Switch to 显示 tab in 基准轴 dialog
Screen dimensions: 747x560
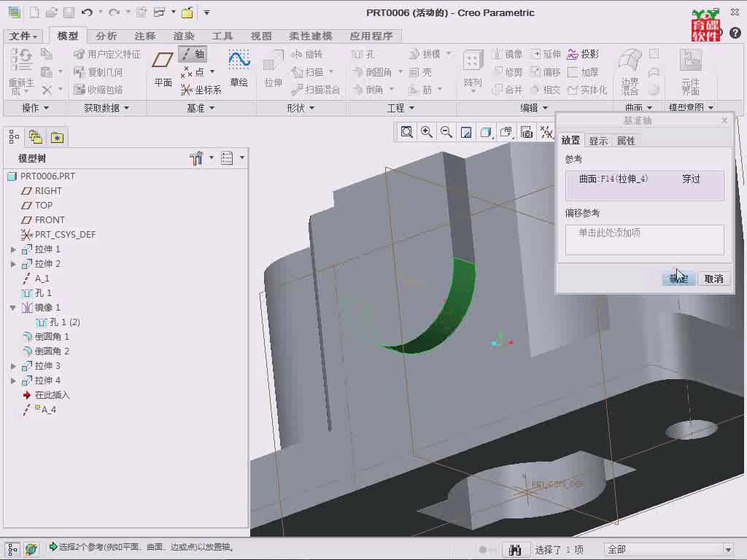(598, 141)
